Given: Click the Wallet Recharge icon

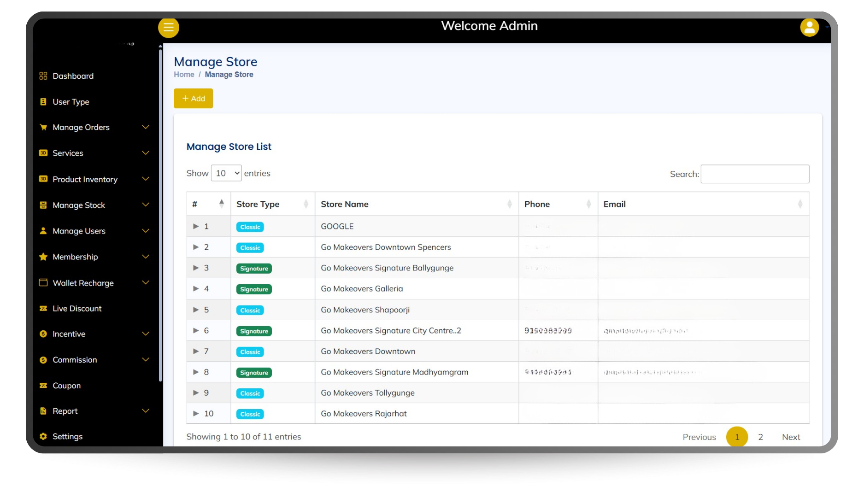Looking at the screenshot, I should coord(43,283).
